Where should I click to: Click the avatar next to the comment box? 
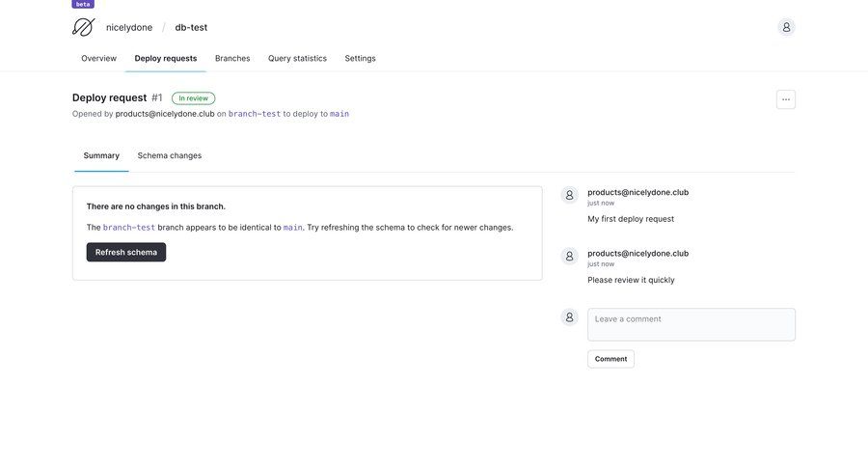pyautogui.click(x=570, y=316)
